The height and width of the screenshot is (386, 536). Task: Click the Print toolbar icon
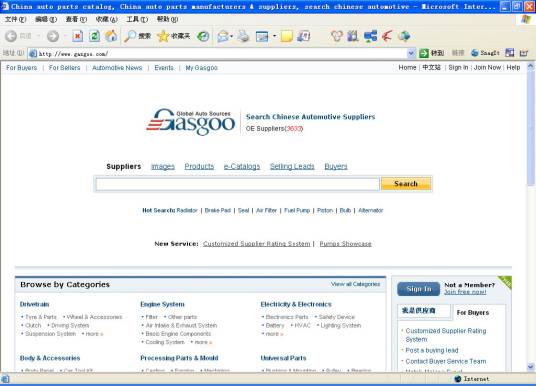tap(243, 36)
